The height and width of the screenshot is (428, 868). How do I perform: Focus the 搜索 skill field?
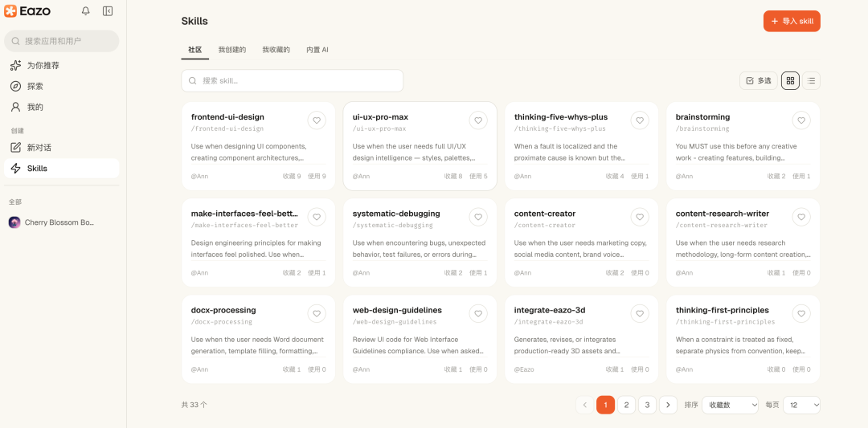coord(293,81)
